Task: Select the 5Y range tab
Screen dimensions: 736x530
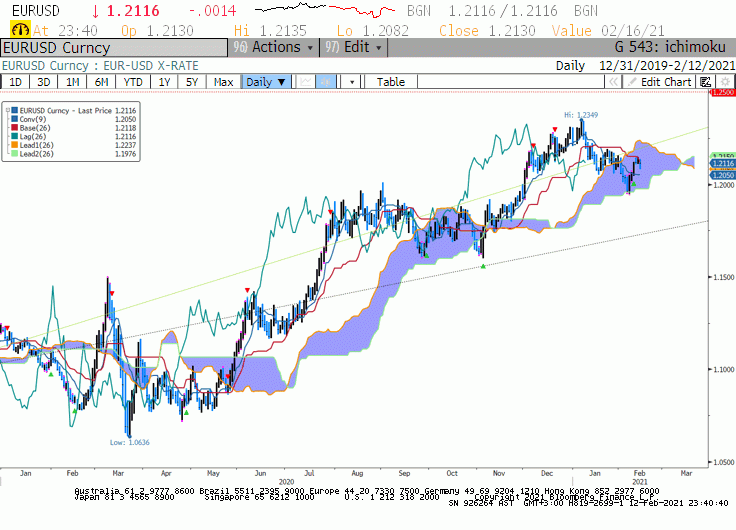Action: [192, 82]
